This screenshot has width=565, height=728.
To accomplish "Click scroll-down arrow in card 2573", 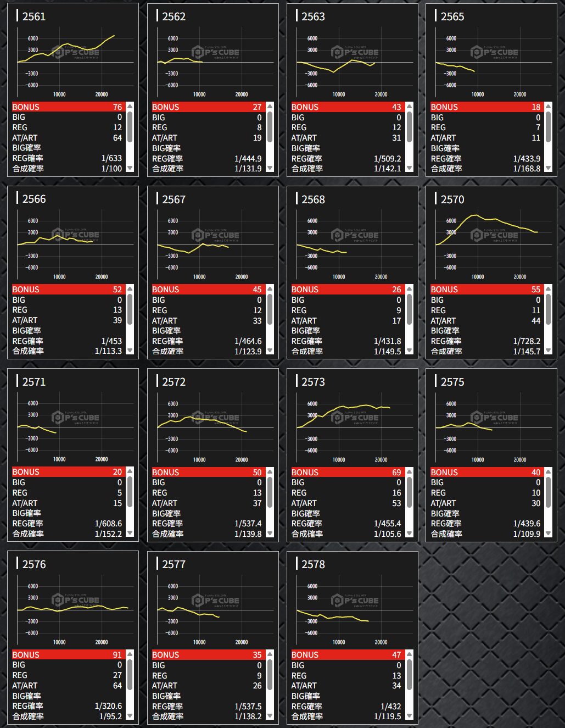I will click(409, 533).
